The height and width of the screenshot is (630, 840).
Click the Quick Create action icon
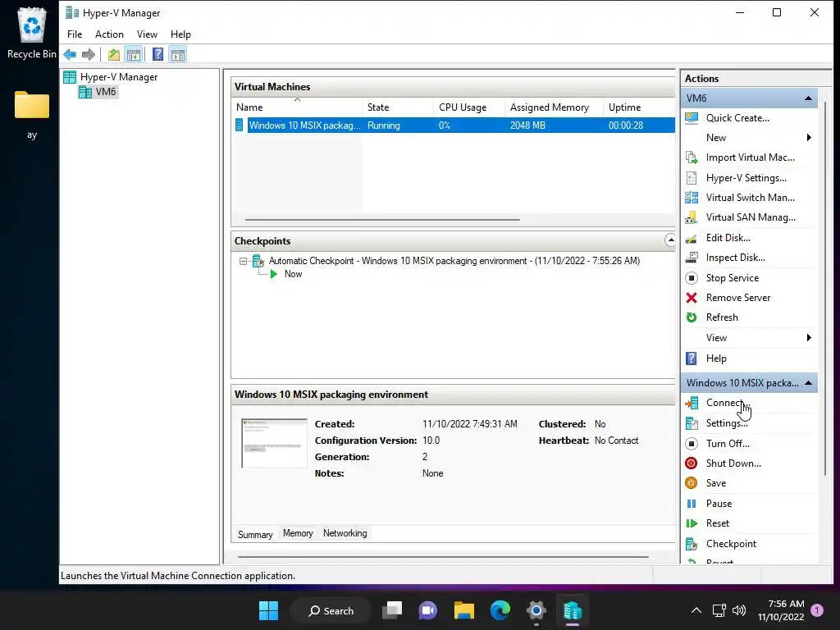tap(692, 118)
